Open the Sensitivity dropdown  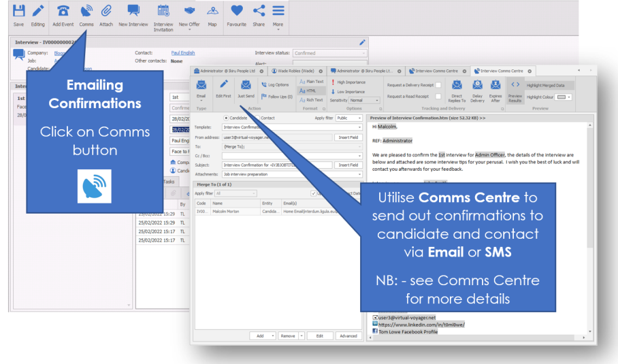click(364, 100)
